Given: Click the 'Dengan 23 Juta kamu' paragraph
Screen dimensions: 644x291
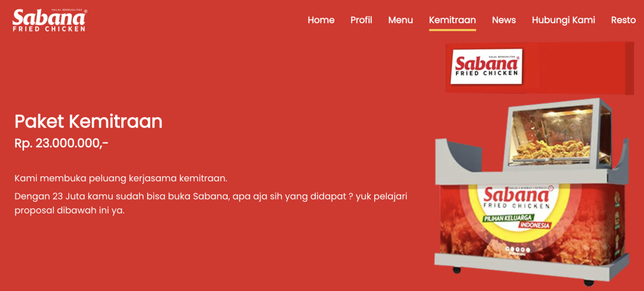Looking at the screenshot, I should coord(211,203).
